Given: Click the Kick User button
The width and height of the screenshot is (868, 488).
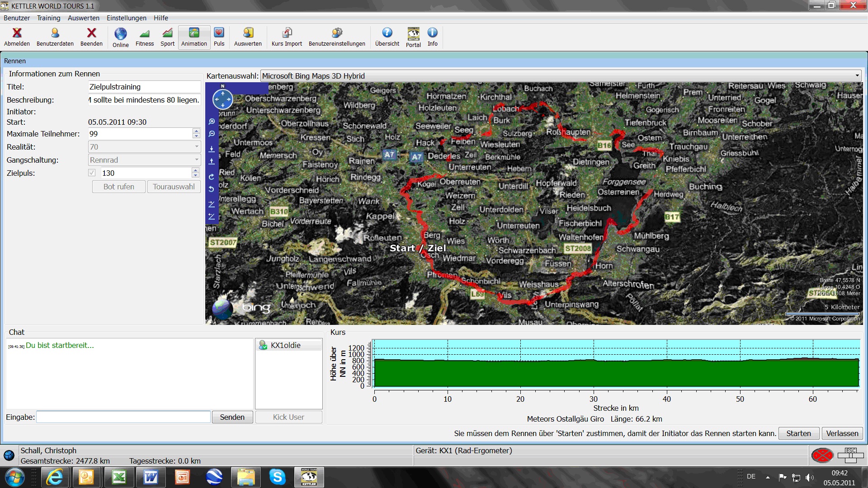Looking at the screenshot, I should pyautogui.click(x=288, y=417).
